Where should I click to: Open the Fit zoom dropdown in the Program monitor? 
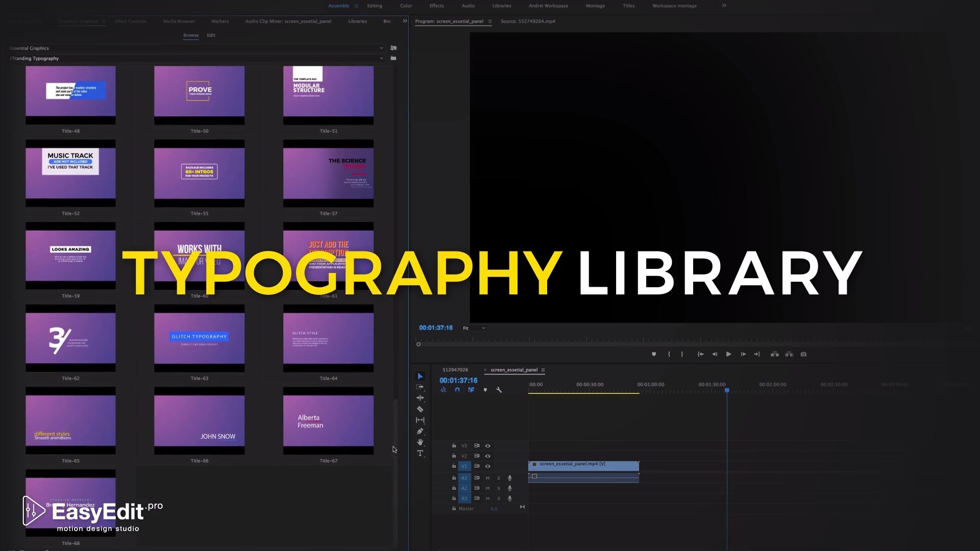pyautogui.click(x=473, y=328)
